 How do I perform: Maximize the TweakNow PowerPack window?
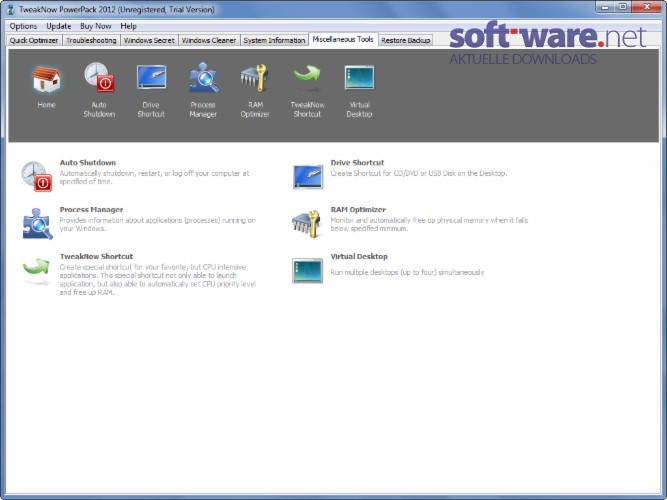coord(623,7)
